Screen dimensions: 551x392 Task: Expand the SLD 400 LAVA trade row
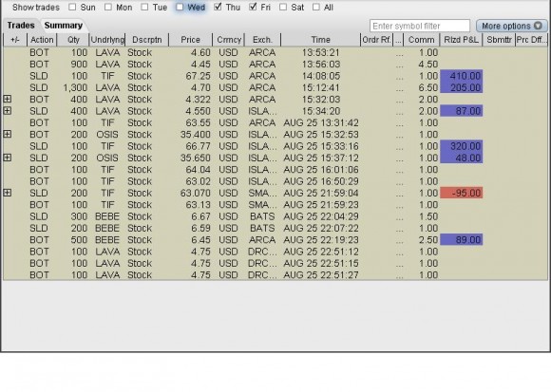coord(7,111)
